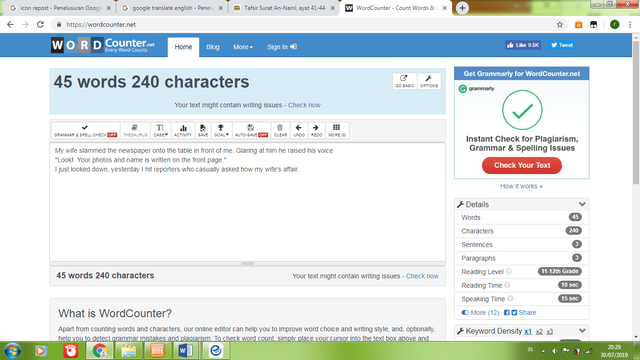Screen dimensions: 640x360
Task: Click the editor resize handle bar
Action: tap(247, 264)
